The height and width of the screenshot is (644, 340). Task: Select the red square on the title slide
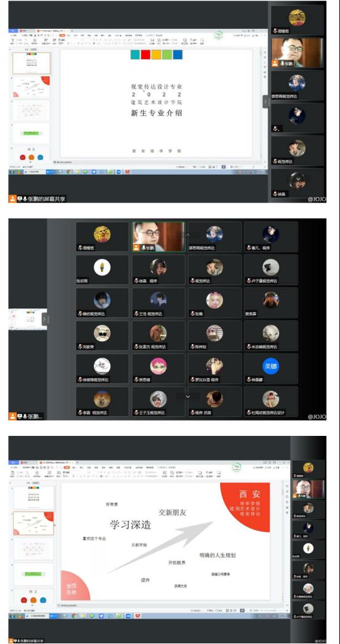coord(146,55)
